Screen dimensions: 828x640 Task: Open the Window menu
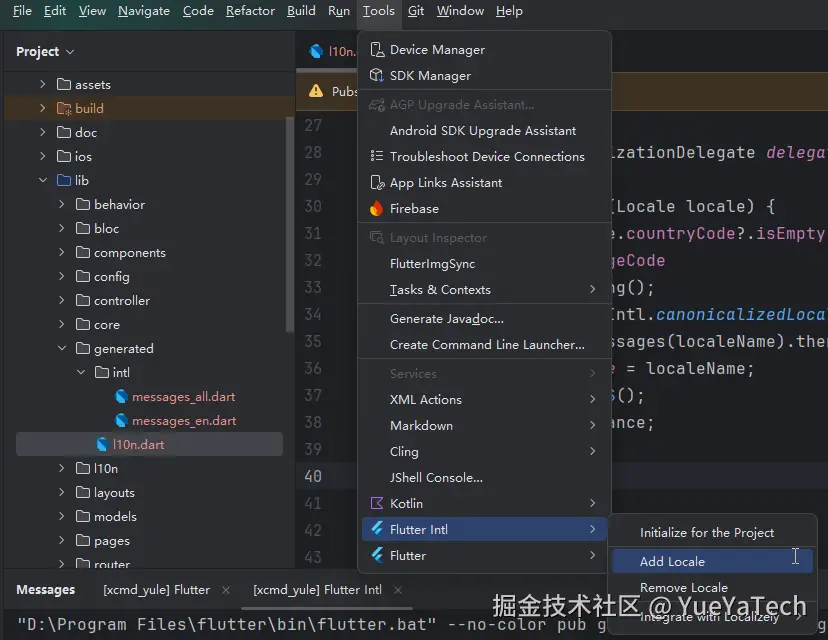tap(460, 11)
